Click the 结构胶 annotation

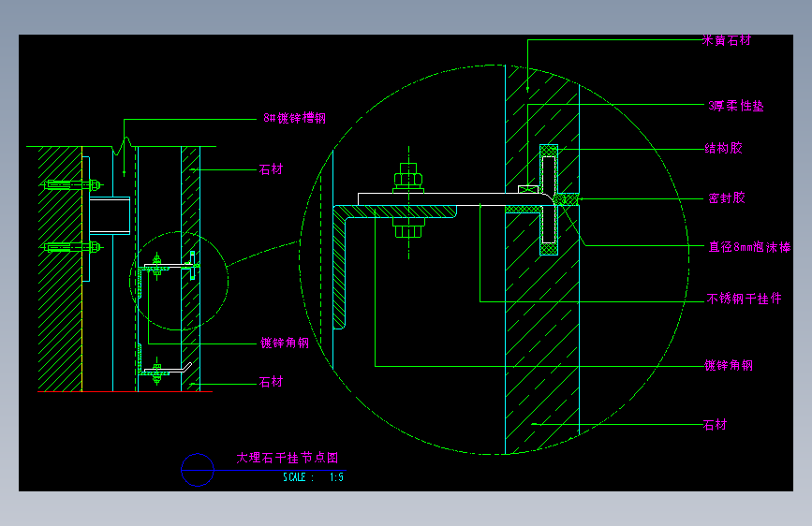click(x=723, y=149)
